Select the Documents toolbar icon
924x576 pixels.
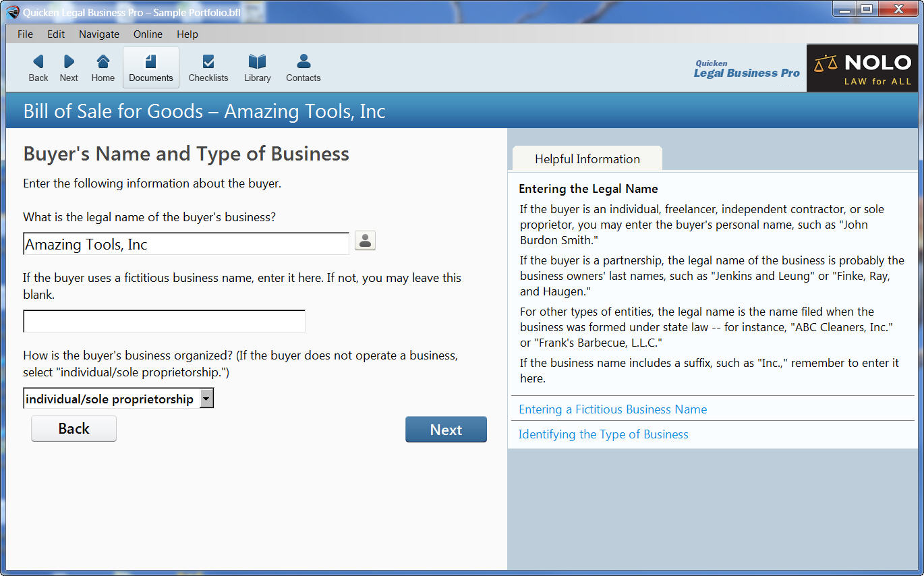pyautogui.click(x=150, y=67)
